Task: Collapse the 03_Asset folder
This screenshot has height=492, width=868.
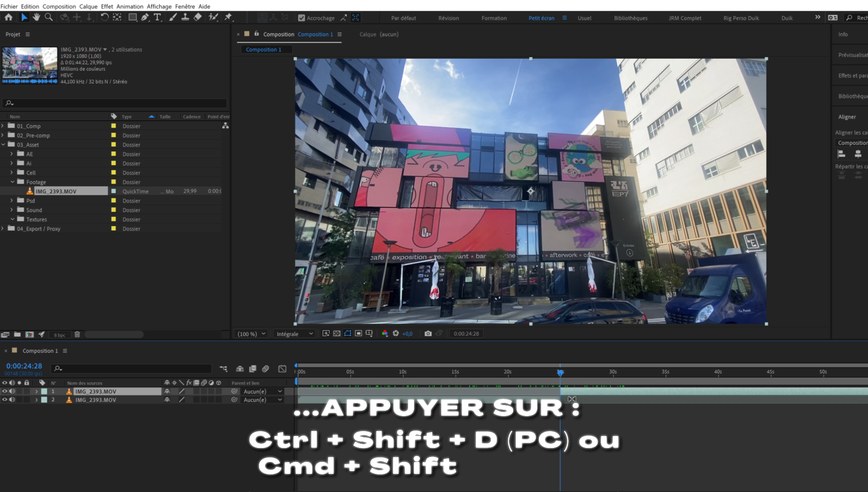Action: click(3, 145)
